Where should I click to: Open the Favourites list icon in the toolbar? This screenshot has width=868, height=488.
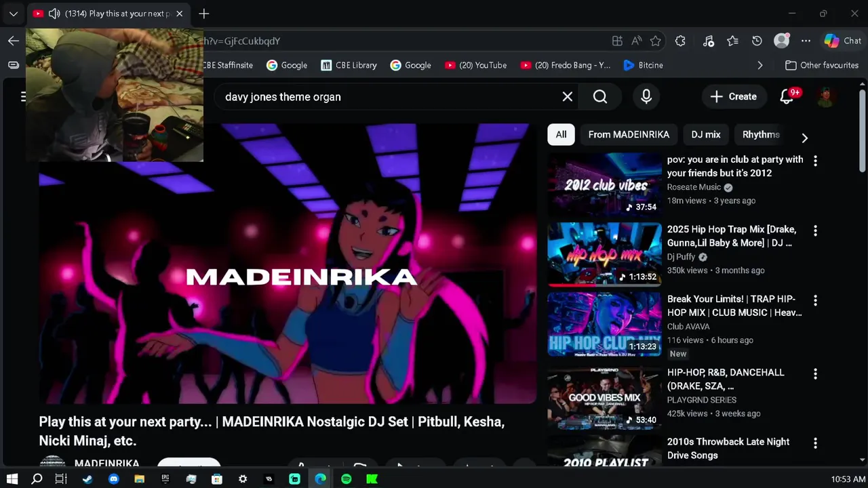click(x=732, y=41)
